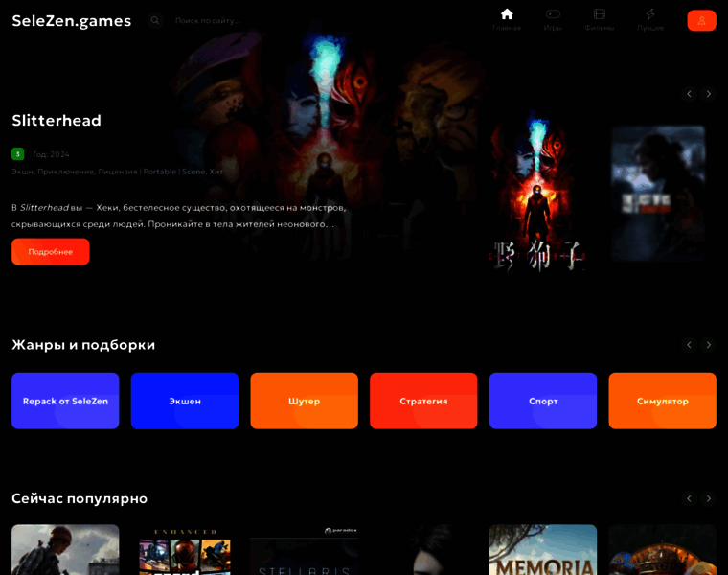Screen dimensions: 728x575
Task: Open the Stellaris popular game cover
Action: coord(304,550)
